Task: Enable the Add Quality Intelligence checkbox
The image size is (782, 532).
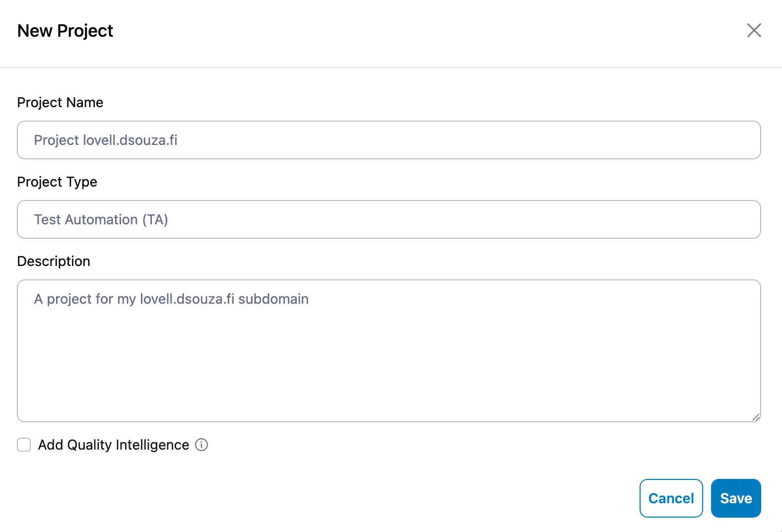Action: (24, 445)
